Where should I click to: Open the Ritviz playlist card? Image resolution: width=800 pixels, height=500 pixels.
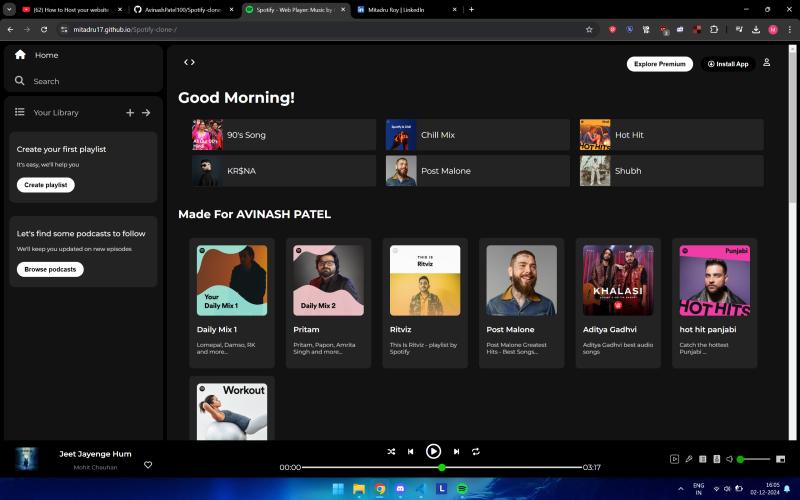pos(425,303)
